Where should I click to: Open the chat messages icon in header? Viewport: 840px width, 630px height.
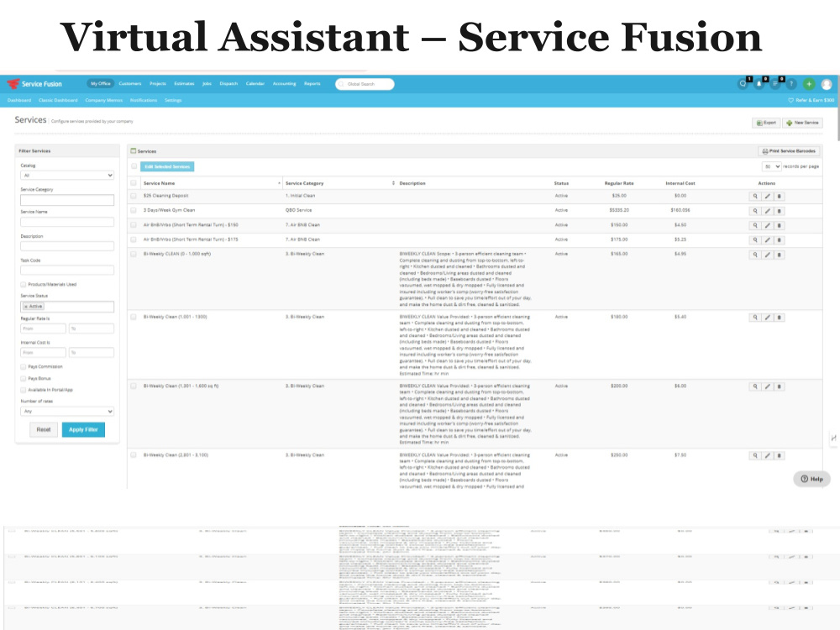(743, 84)
